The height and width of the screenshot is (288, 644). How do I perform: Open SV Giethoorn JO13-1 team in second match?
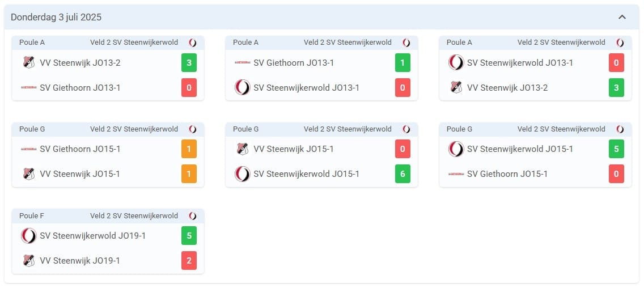tap(294, 62)
